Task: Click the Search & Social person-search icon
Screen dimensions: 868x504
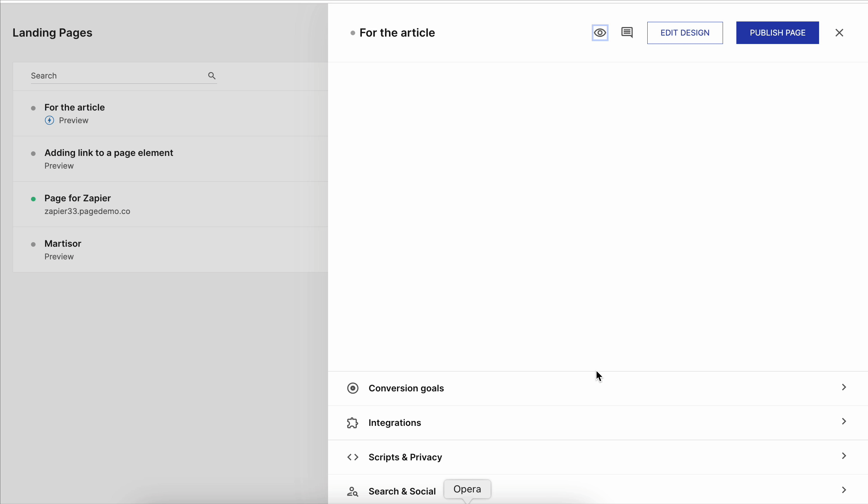Action: tap(353, 491)
